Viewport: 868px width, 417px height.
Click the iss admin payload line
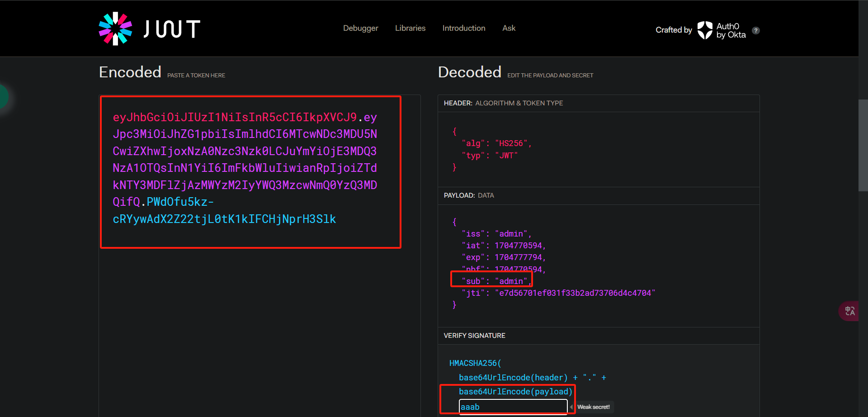[496, 234]
